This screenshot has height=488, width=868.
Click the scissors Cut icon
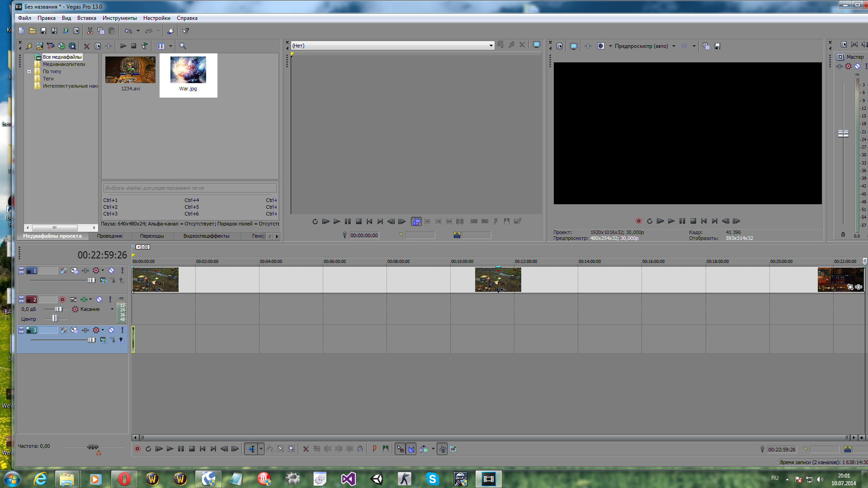[90, 31]
